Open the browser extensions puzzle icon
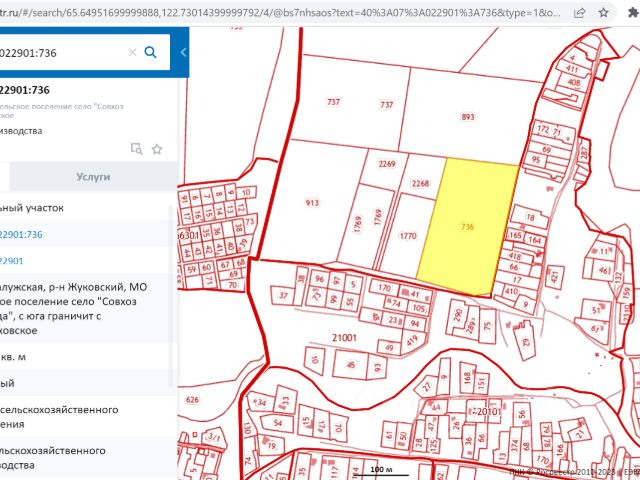The height and width of the screenshot is (480, 640). tap(630, 14)
